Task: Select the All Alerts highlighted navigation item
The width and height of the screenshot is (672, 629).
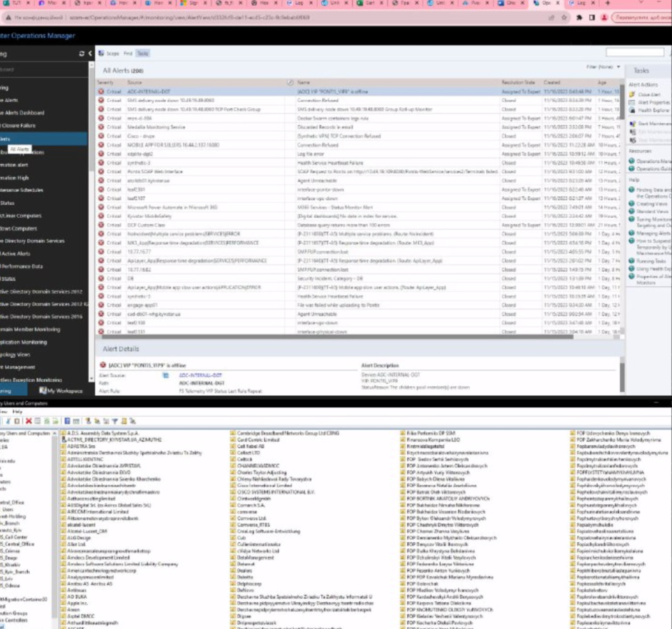Action: tap(44, 139)
